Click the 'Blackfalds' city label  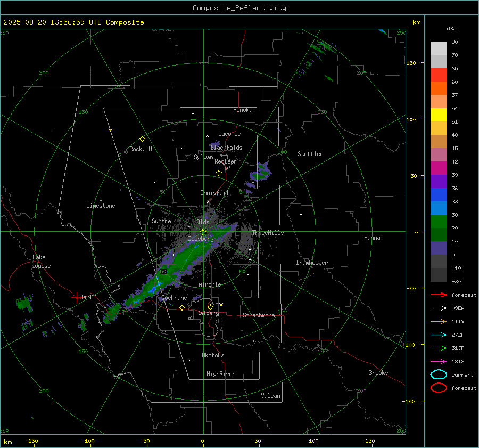(226, 148)
